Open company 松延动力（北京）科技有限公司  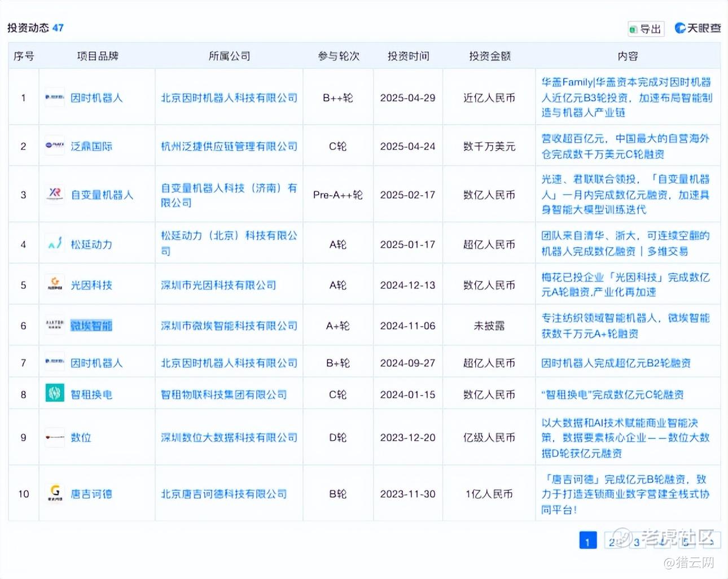point(229,243)
